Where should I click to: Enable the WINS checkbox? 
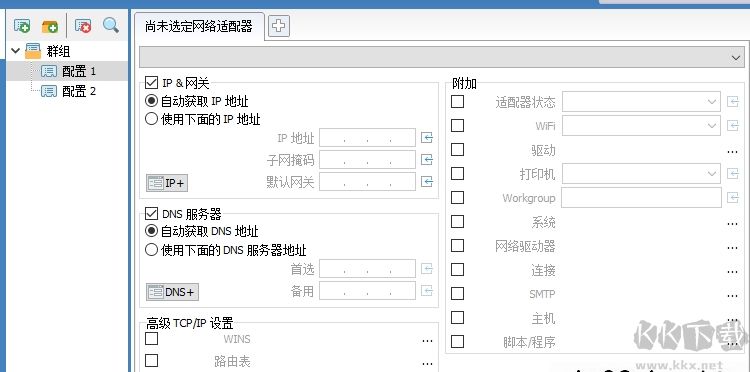click(152, 339)
